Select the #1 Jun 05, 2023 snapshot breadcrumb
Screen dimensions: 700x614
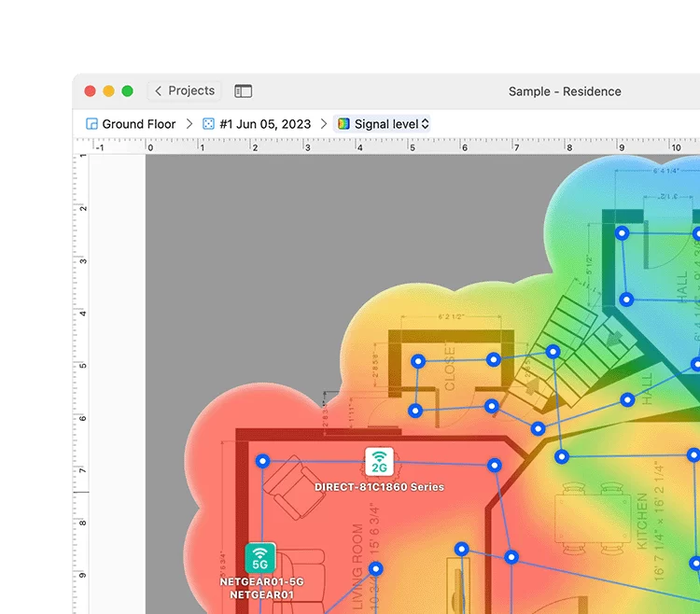256,124
